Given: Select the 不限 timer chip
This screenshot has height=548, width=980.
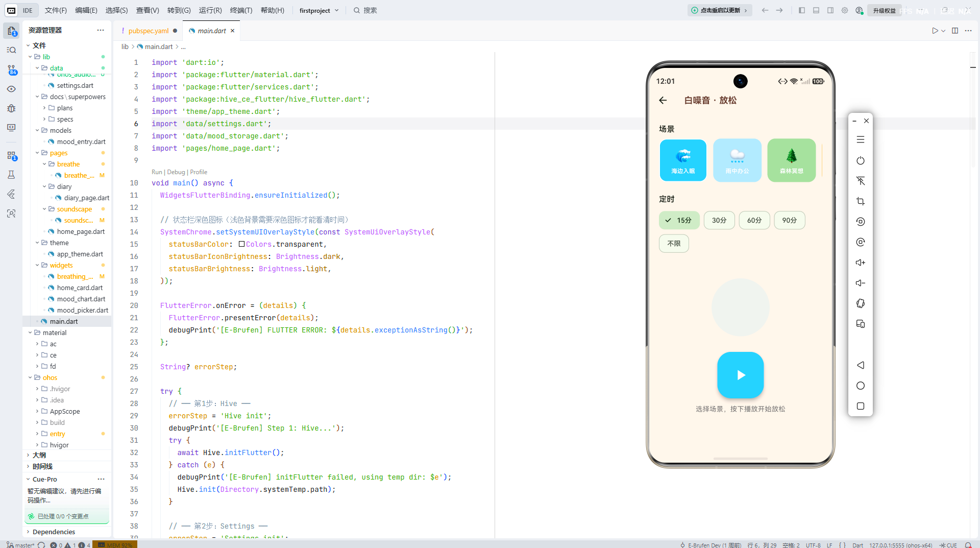Looking at the screenshot, I should (674, 244).
